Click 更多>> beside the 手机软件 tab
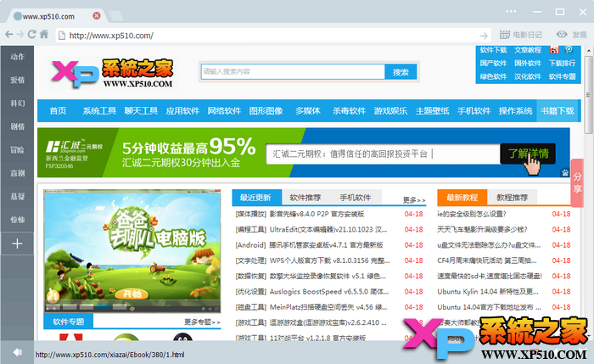 [x=414, y=199]
